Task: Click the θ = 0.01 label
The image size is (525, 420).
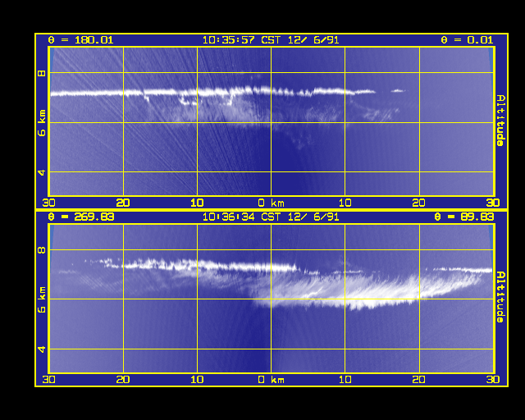Action: [x=467, y=40]
